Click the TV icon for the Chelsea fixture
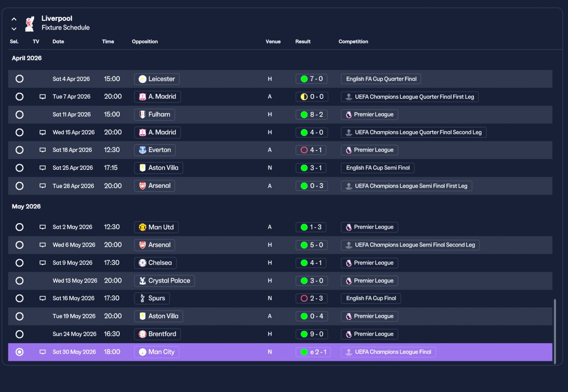The image size is (568, 392). [x=43, y=263]
